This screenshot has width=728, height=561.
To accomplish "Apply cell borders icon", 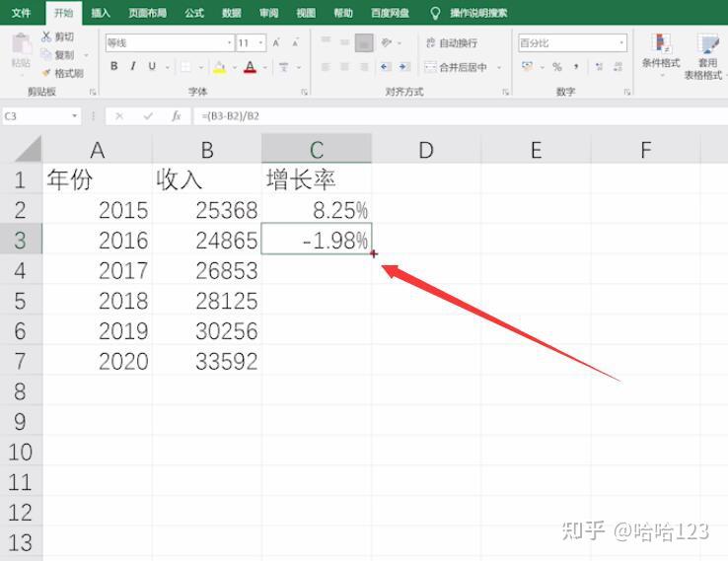I will coord(185,67).
